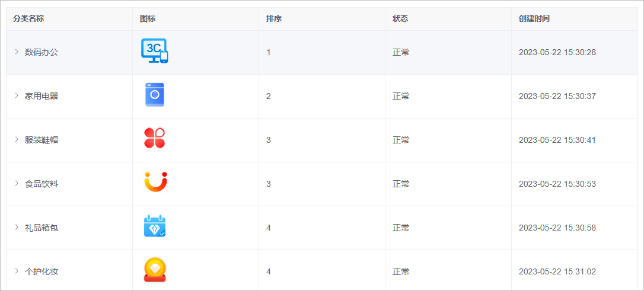The height and width of the screenshot is (291, 644).
Task: Expand the 礼品箱包 category row
Action: pyautogui.click(x=17, y=228)
